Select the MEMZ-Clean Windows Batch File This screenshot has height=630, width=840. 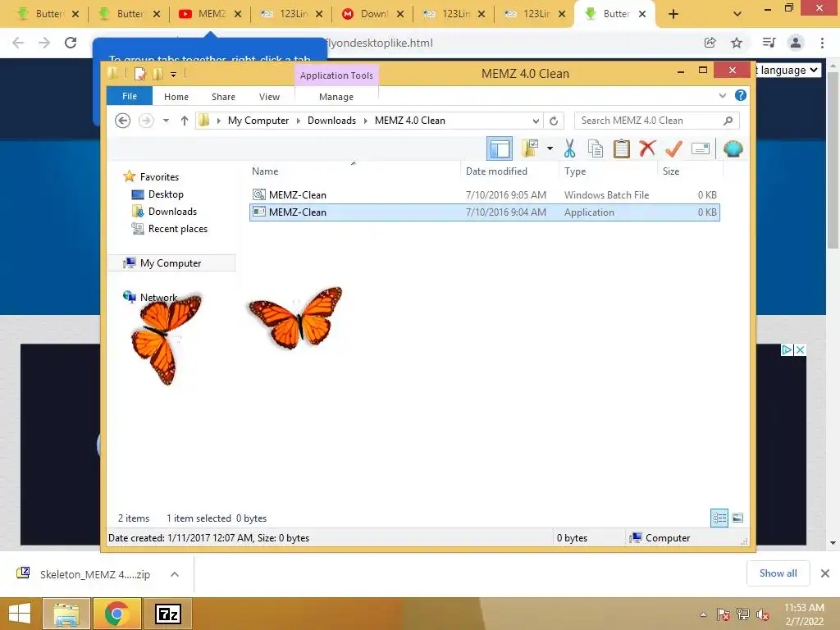[484, 195]
